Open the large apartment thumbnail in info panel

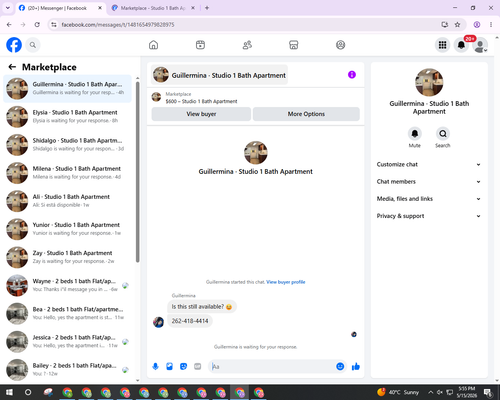pyautogui.click(x=429, y=82)
